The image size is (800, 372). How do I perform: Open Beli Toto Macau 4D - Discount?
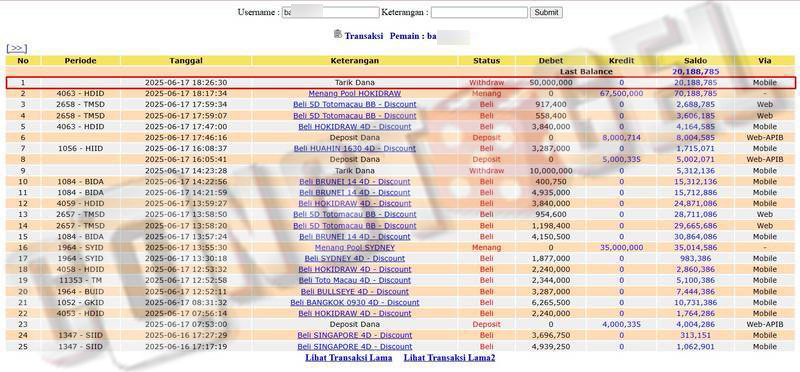(355, 280)
